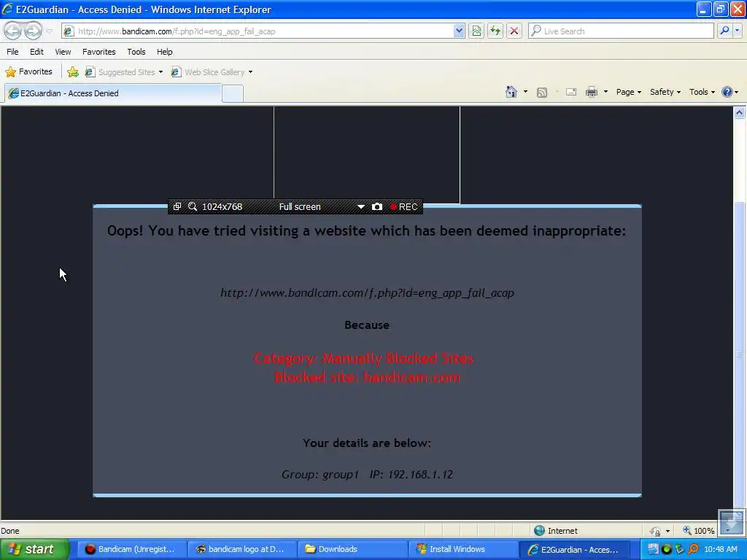Viewport: 747px width, 560px height.
Task: Open the Safety command bar menu
Action: (665, 92)
